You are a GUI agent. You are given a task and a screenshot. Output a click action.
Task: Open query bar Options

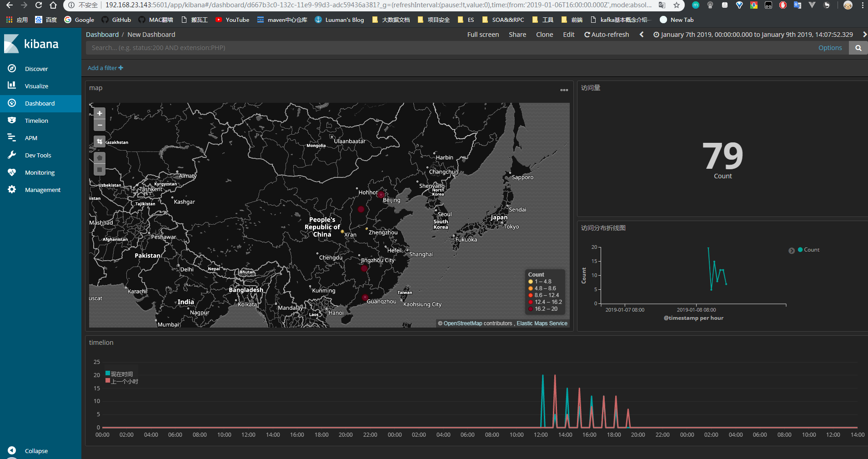tap(830, 48)
